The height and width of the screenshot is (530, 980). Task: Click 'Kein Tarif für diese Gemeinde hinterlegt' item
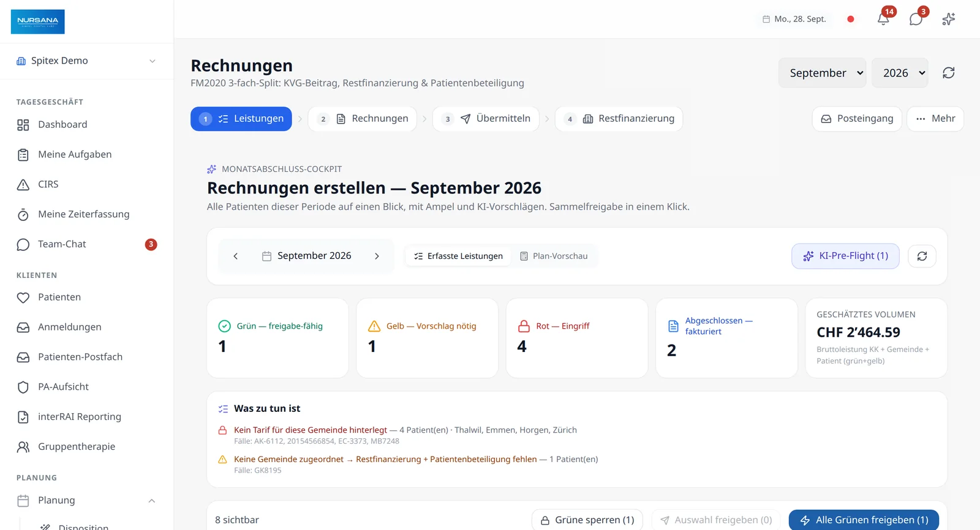point(311,430)
